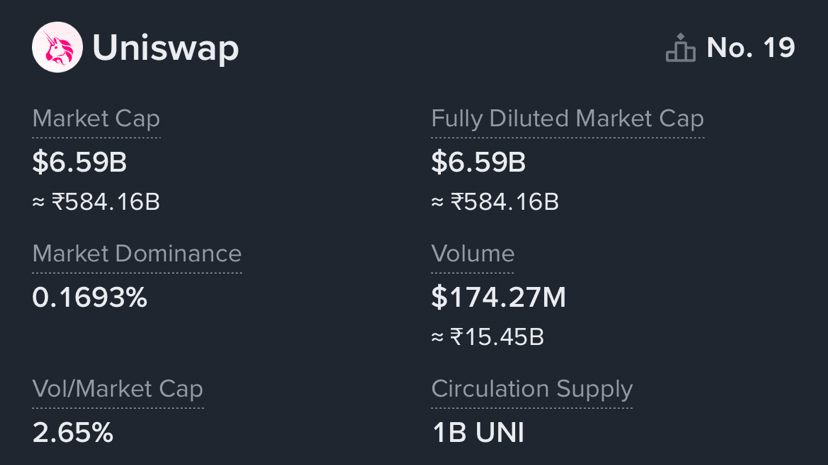Click the number 19 in rank
This screenshot has height=465, width=828.
[778, 48]
